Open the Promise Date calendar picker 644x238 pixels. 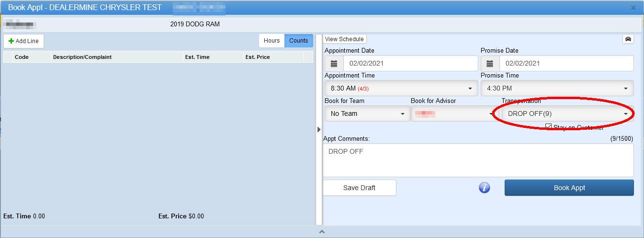[490, 63]
